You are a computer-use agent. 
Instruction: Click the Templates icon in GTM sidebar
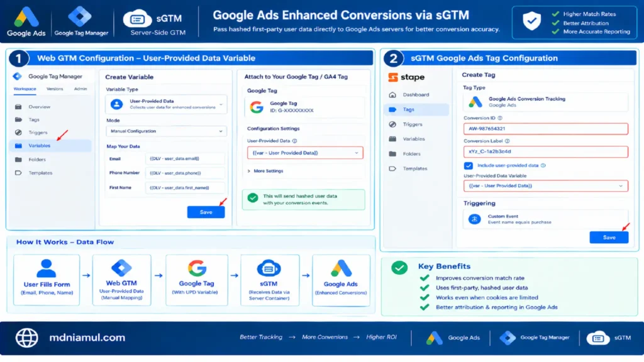18,173
